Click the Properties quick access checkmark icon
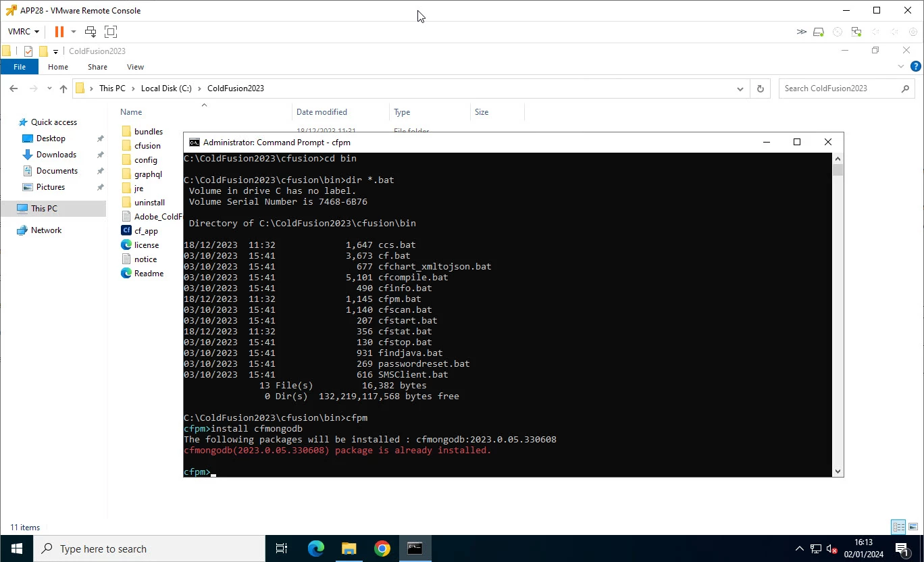This screenshot has height=562, width=924. (28, 51)
